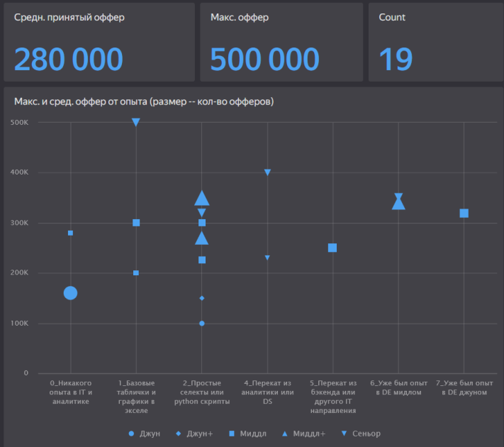The image size is (504, 447).
Task: Click the '6_Уже был опыт в DE мидлом' axis label
Action: click(x=398, y=388)
